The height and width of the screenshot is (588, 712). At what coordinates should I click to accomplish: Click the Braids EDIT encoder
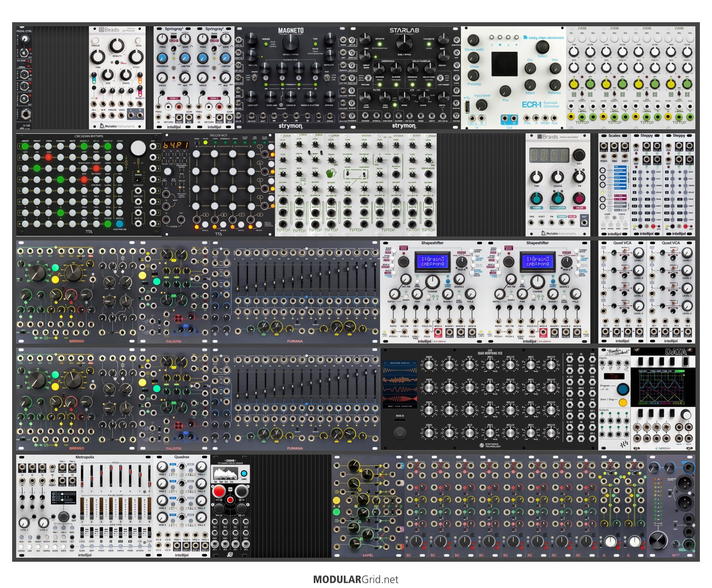pyautogui.click(x=579, y=155)
